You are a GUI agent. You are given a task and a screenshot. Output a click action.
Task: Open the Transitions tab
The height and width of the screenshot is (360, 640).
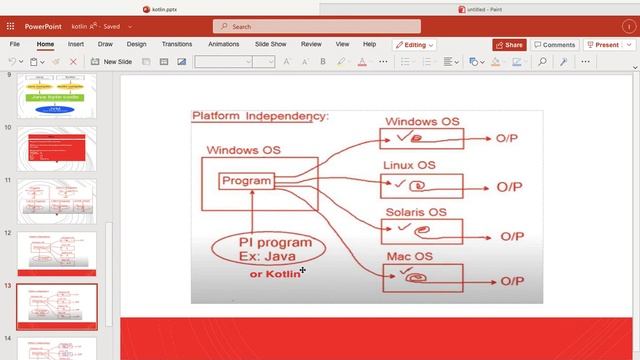point(177,44)
